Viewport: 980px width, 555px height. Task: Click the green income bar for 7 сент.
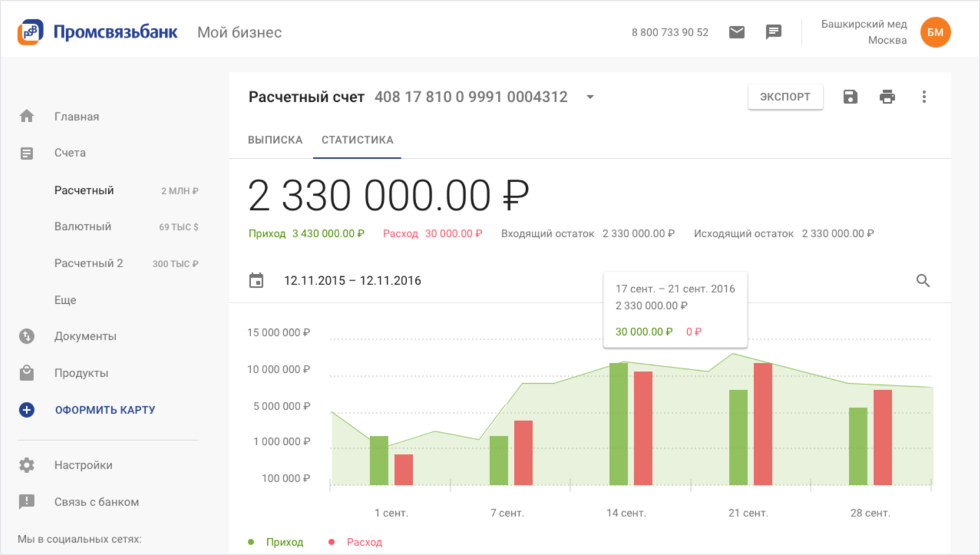[x=499, y=460]
